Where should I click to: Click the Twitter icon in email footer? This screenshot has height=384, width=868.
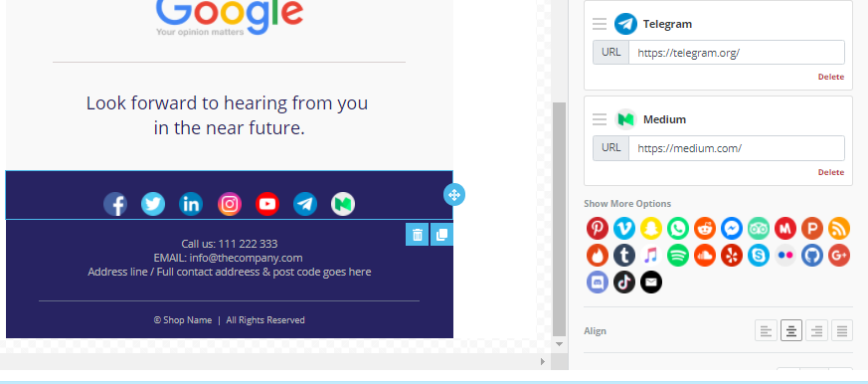click(x=153, y=204)
